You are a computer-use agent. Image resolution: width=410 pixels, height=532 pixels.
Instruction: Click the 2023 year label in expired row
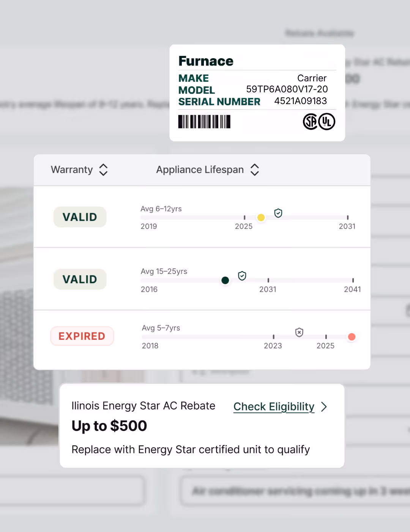[x=273, y=346]
